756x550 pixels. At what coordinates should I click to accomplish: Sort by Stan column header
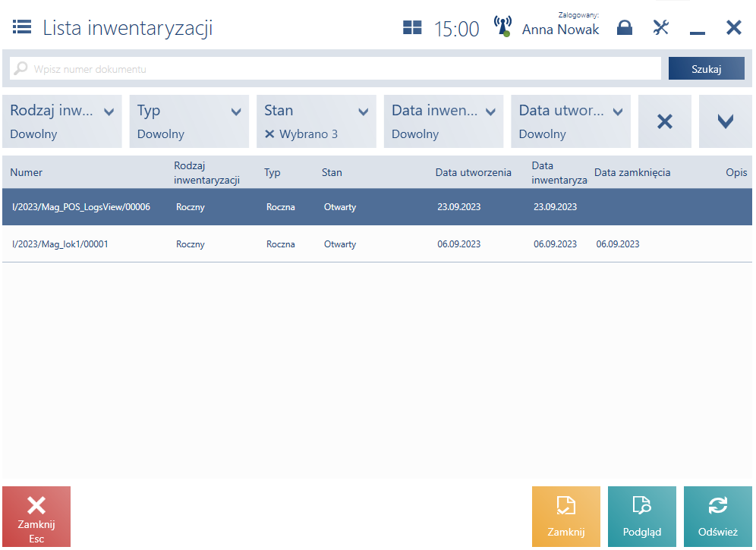tap(332, 172)
